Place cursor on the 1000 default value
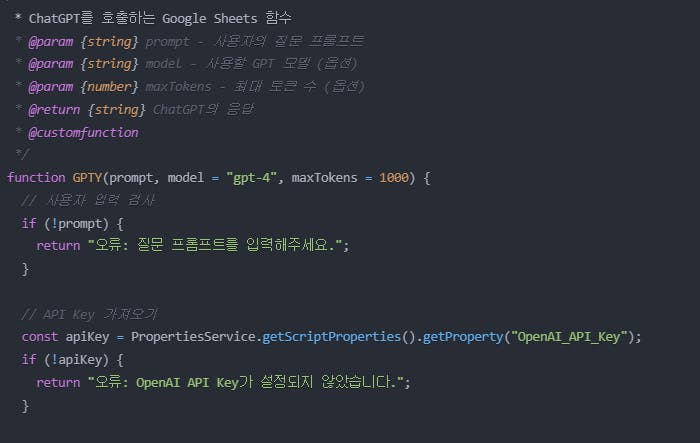This screenshot has width=700, height=443. tap(394, 177)
